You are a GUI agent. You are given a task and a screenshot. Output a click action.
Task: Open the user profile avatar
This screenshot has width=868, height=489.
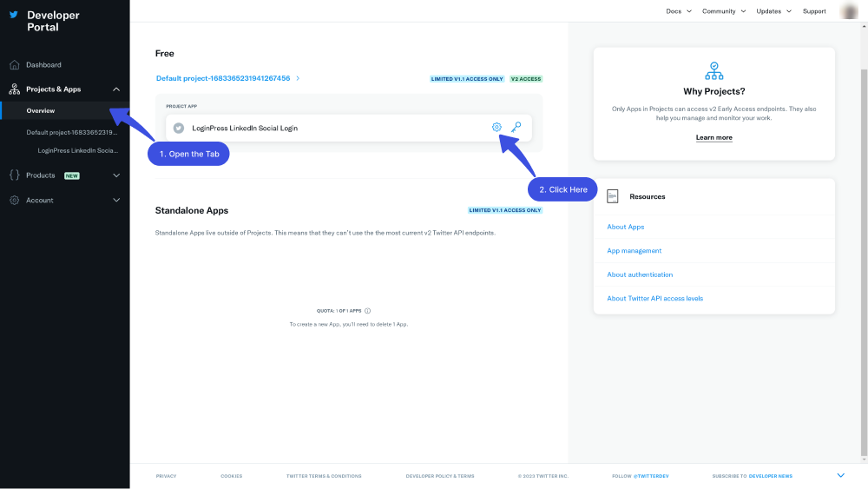[849, 11]
